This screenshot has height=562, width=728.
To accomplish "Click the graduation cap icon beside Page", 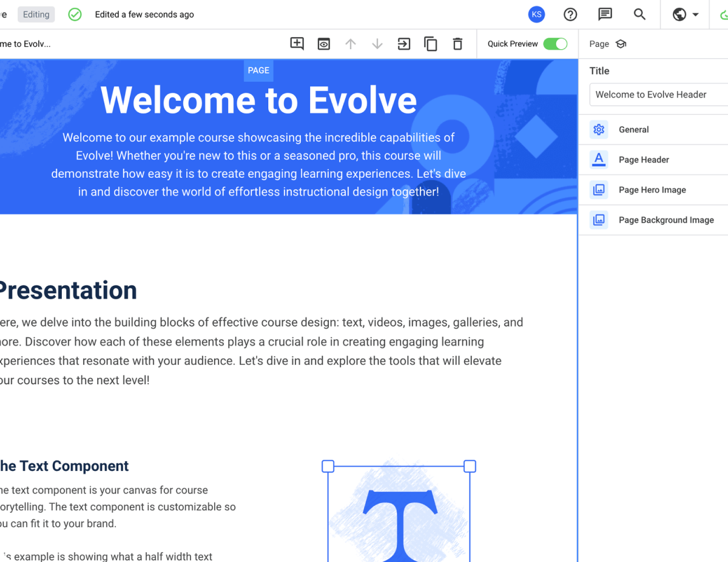I will 621,43.
